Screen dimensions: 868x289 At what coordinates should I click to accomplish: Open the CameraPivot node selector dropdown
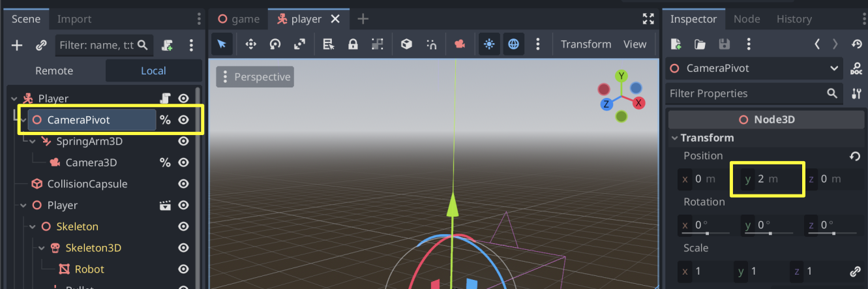pyautogui.click(x=834, y=68)
